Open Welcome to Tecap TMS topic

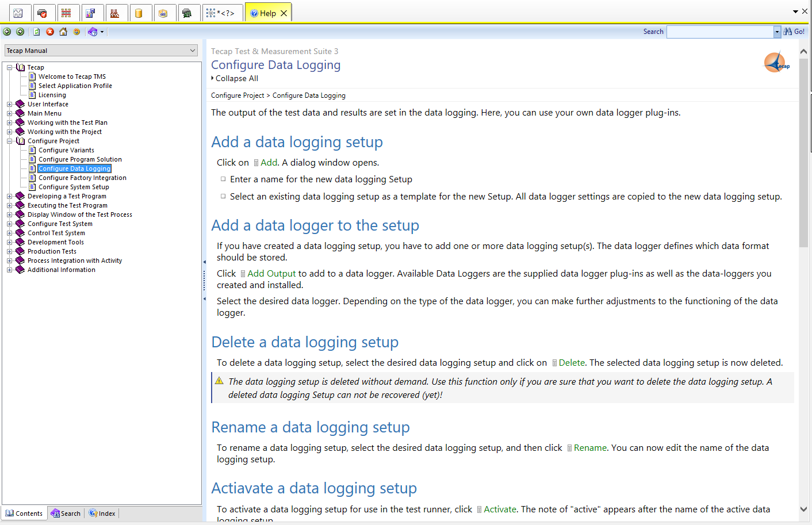point(72,76)
